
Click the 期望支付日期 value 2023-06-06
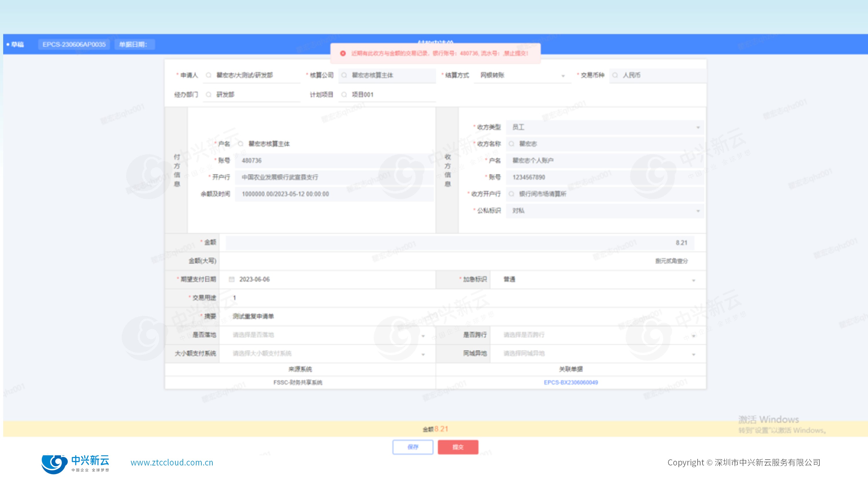[x=254, y=279]
